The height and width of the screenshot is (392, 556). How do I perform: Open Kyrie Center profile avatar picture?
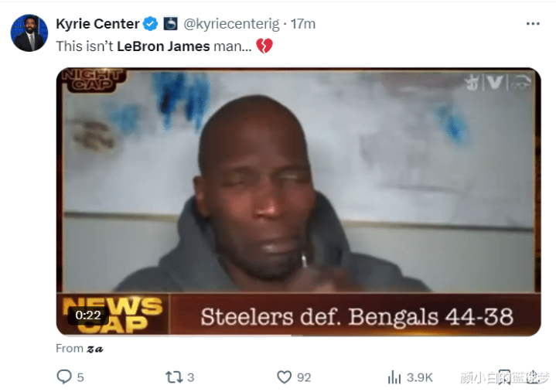coord(29,33)
